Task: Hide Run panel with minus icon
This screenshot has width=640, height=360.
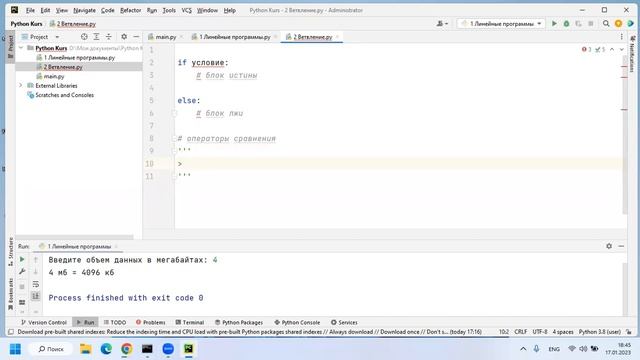Action: click(621, 246)
